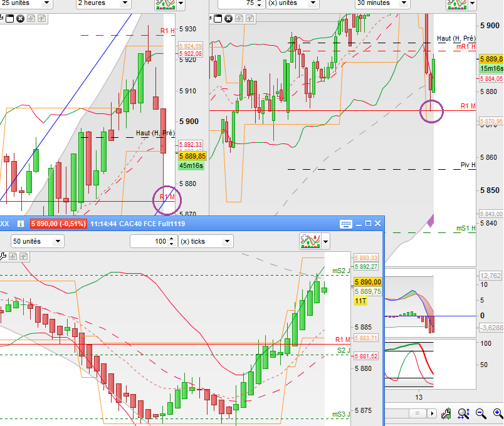Click indicators icon in 2 heures chart
Viewport: 504px width, 426px height.
pyautogui.click(x=165, y=4)
